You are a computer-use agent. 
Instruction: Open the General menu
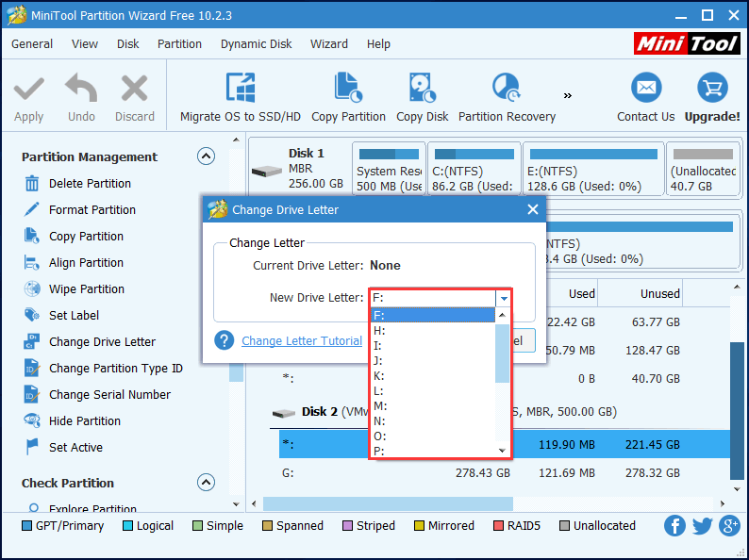pos(32,44)
